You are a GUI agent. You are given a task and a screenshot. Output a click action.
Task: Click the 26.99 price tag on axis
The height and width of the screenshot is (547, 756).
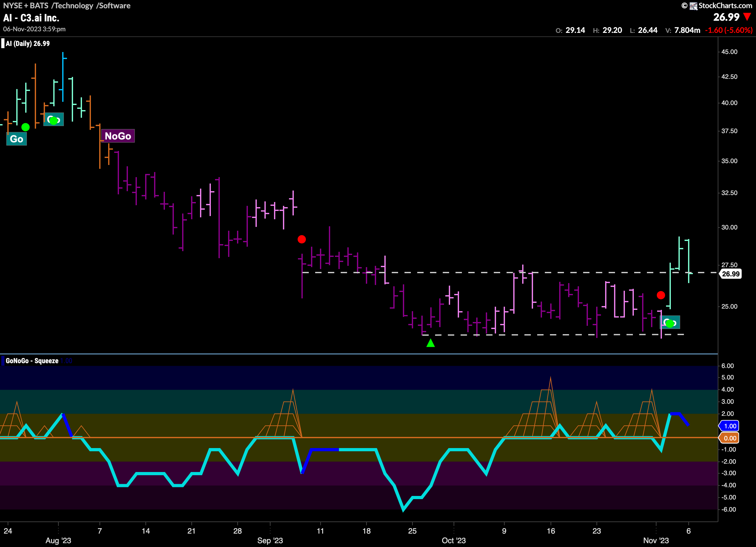[x=730, y=274]
